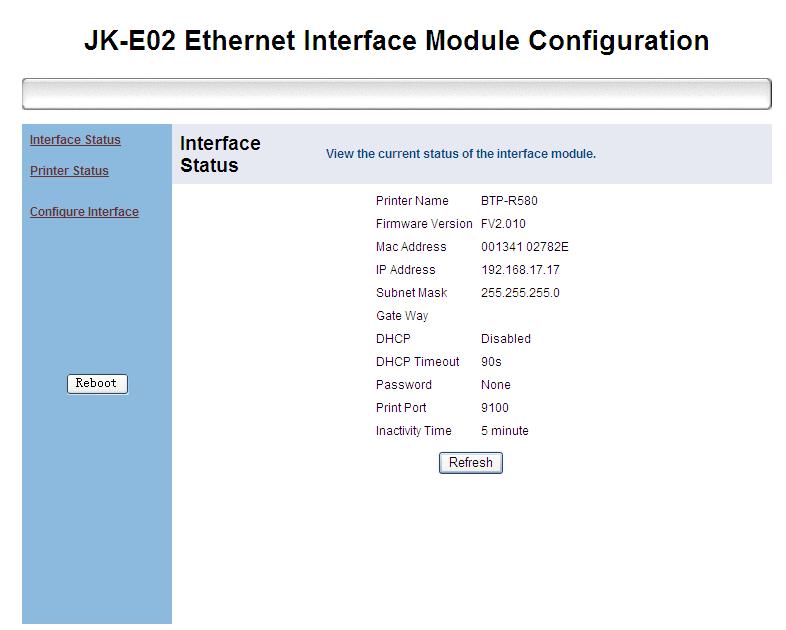Image resolution: width=786 pixels, height=630 pixels.
Task: Click the JK-E02 page title
Action: (x=396, y=41)
